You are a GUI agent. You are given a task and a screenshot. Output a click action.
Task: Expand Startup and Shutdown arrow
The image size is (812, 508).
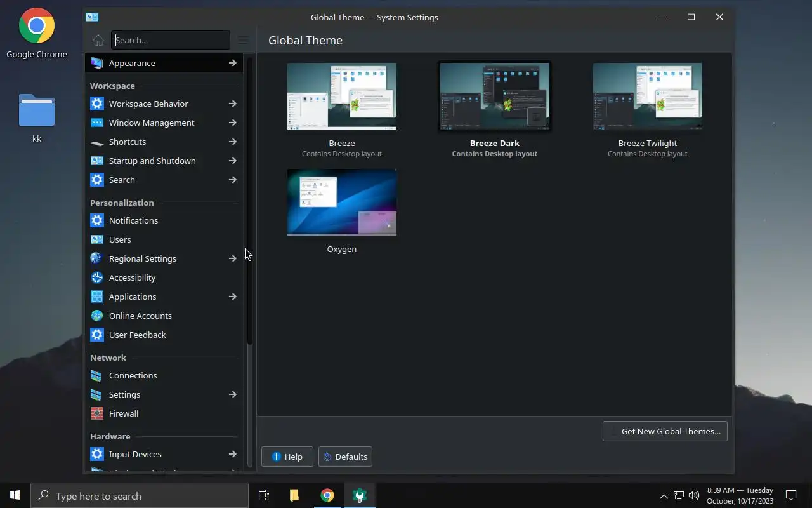point(232,161)
